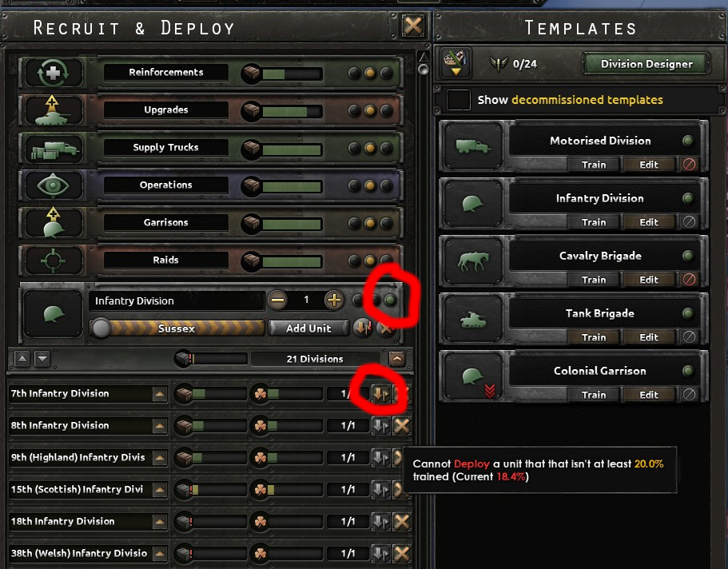Image resolution: width=728 pixels, height=569 pixels.
Task: Select the Tank Brigade tank icon
Action: [473, 319]
